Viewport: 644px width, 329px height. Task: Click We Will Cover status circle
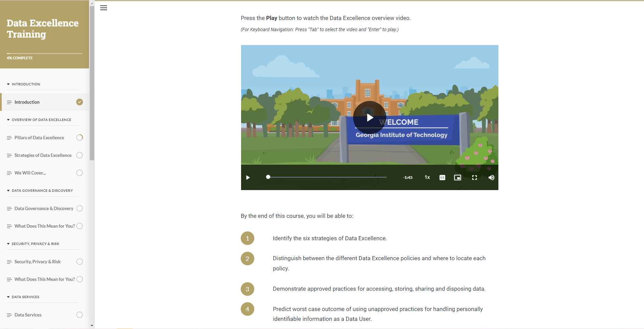click(x=80, y=173)
